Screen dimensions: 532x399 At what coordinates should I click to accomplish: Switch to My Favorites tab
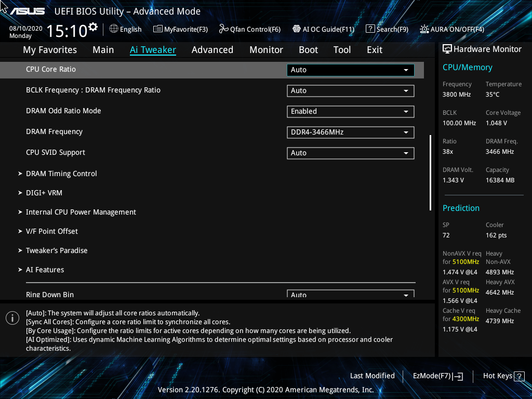(x=50, y=50)
